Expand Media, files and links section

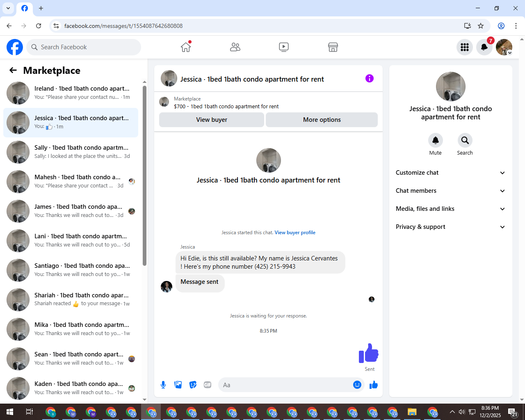point(450,209)
